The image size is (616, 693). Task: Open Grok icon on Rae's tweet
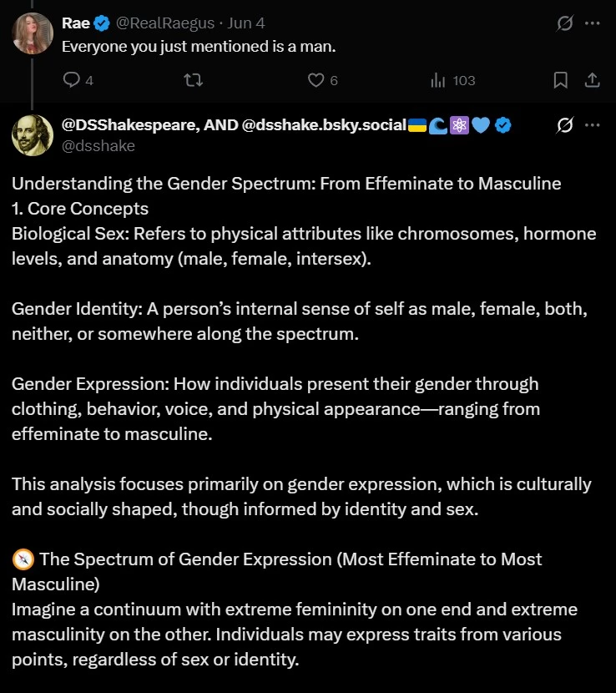pyautogui.click(x=565, y=23)
